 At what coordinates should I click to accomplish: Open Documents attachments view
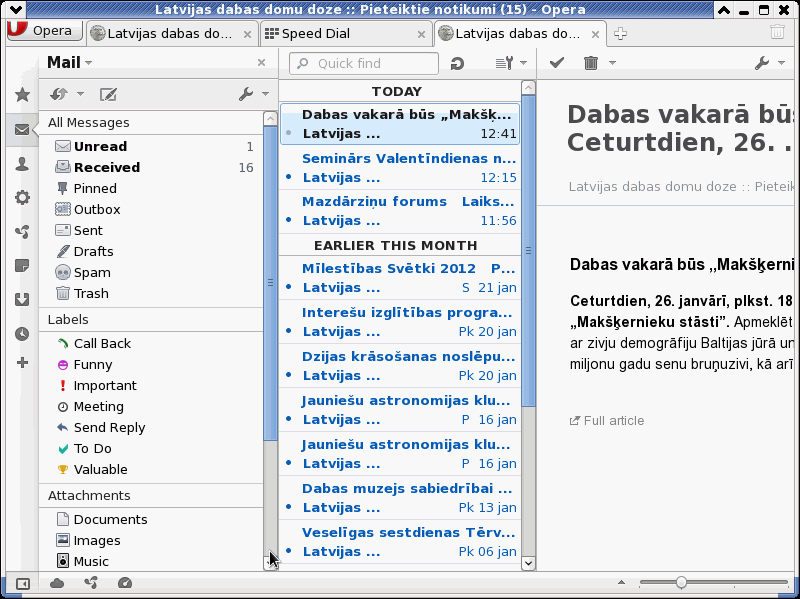[x=151, y=519]
